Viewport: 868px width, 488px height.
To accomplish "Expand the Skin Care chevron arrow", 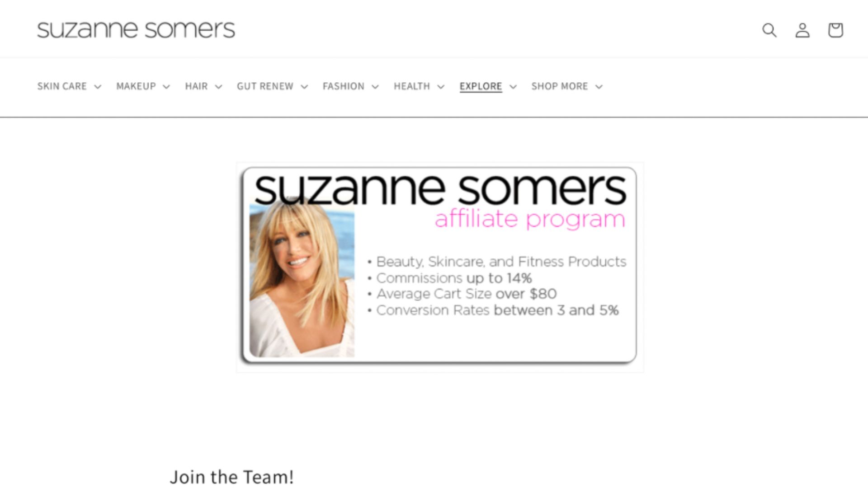I will pos(98,87).
